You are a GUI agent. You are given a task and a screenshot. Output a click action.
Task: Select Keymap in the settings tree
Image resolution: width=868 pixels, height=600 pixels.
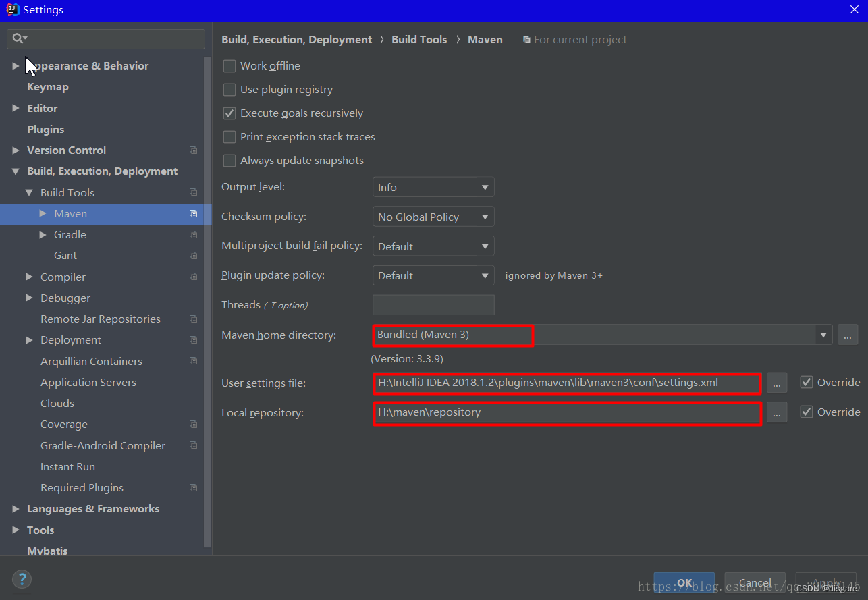pos(47,87)
